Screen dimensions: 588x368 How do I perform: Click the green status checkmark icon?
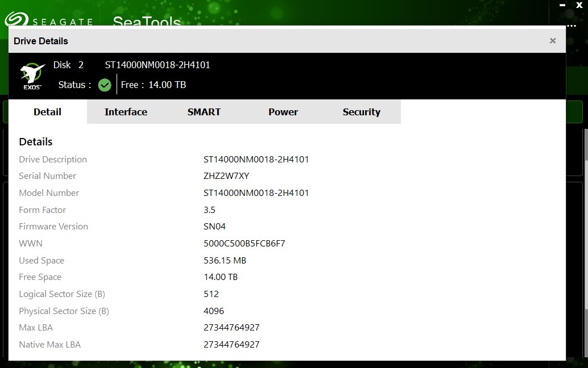tap(105, 85)
